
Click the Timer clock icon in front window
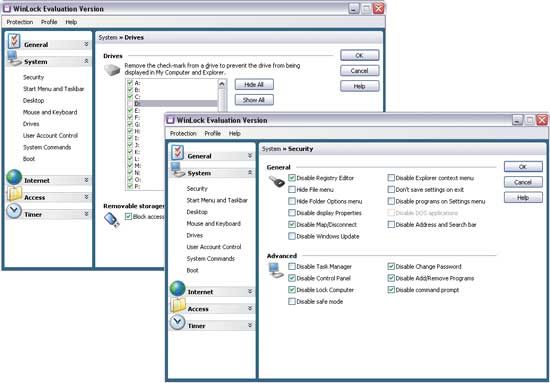[177, 322]
